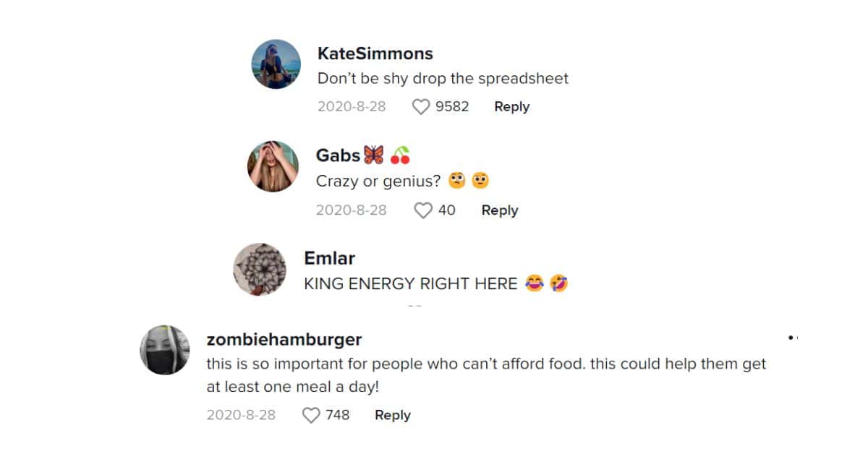This screenshot has height=454, width=868.
Task: Click the zombiehamburger username
Action: click(x=284, y=339)
